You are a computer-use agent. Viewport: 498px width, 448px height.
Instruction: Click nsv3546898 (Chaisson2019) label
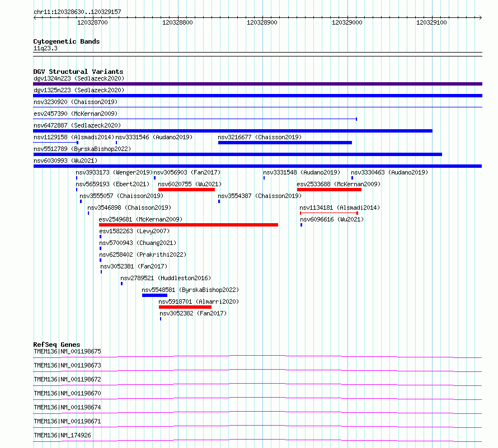click(129, 208)
